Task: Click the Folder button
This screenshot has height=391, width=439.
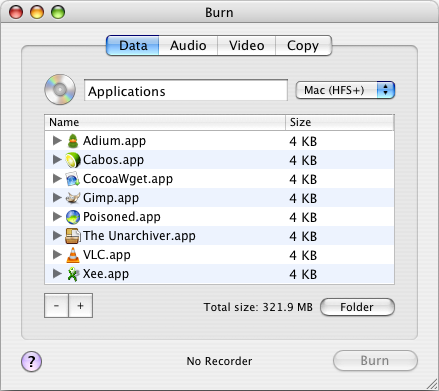Action: [357, 307]
